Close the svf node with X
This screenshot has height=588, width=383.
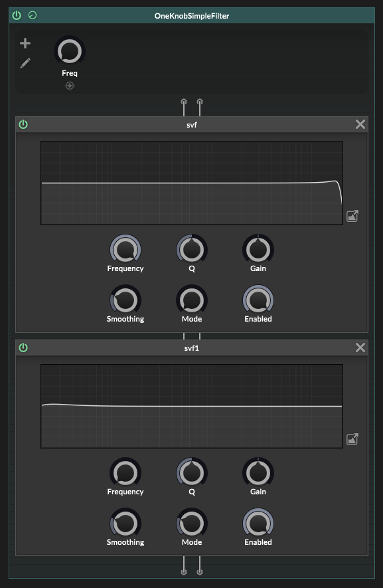tap(360, 124)
